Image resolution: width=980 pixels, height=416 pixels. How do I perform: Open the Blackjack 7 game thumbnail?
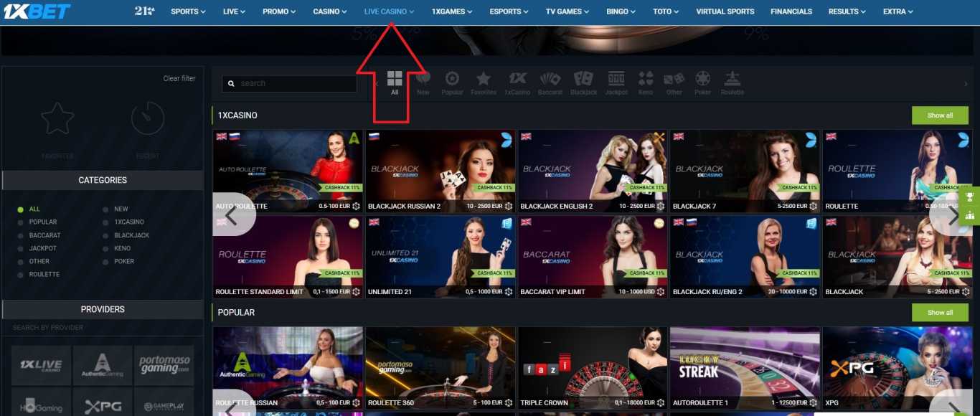point(745,171)
